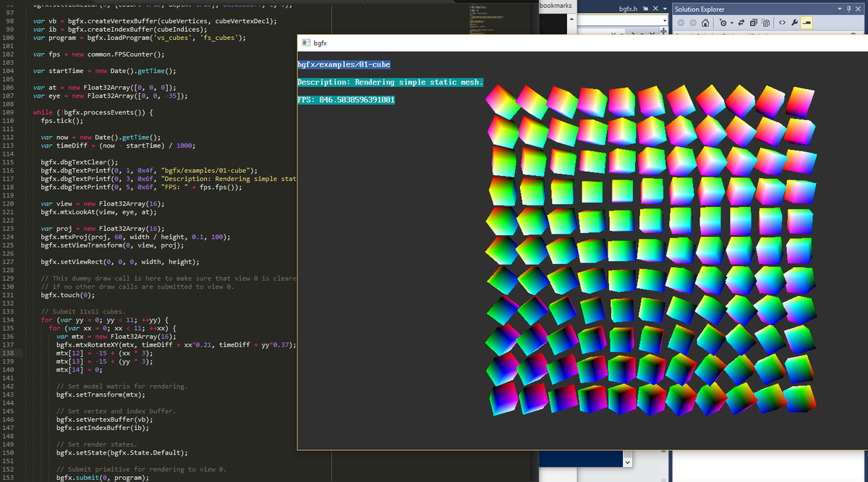Sync Solution Explorer with active document
The width and height of the screenshot is (868, 482).
coord(741,23)
